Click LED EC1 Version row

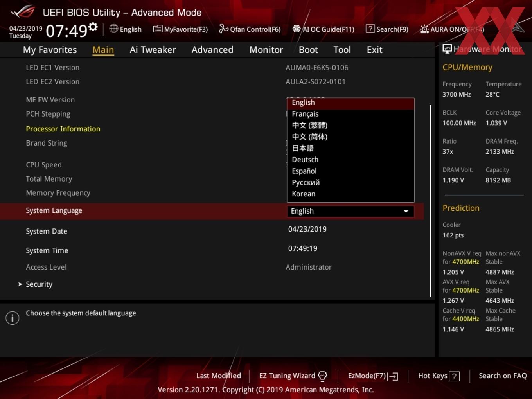[212, 68]
